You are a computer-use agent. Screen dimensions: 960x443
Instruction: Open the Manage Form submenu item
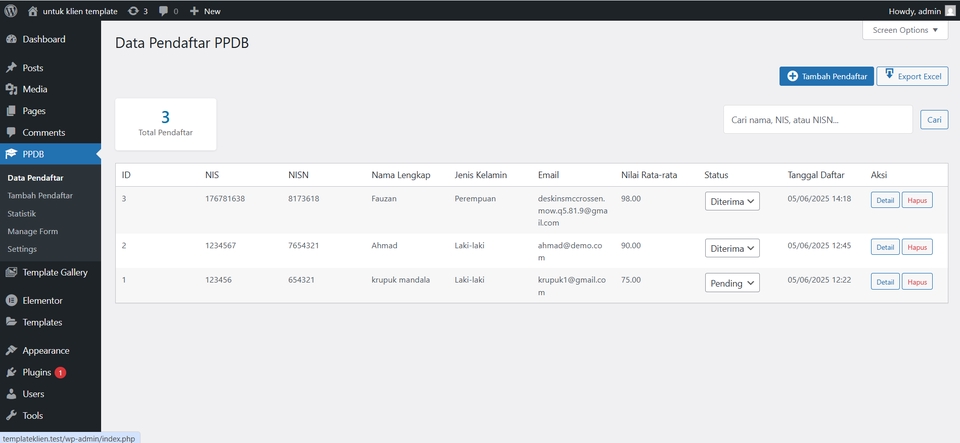click(x=32, y=231)
